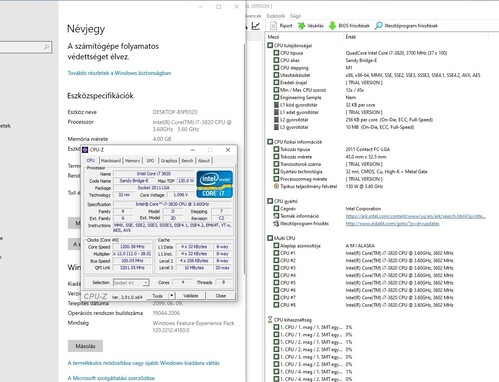Open the Socket #1 selection dropdown in CPU-Z
Screen dimensions: 499x382
131,283
